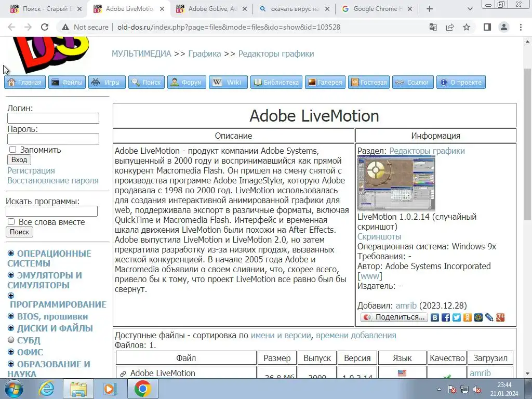532x399 pixels.
Task: Open the Ссылки menu button
Action: click(x=413, y=82)
